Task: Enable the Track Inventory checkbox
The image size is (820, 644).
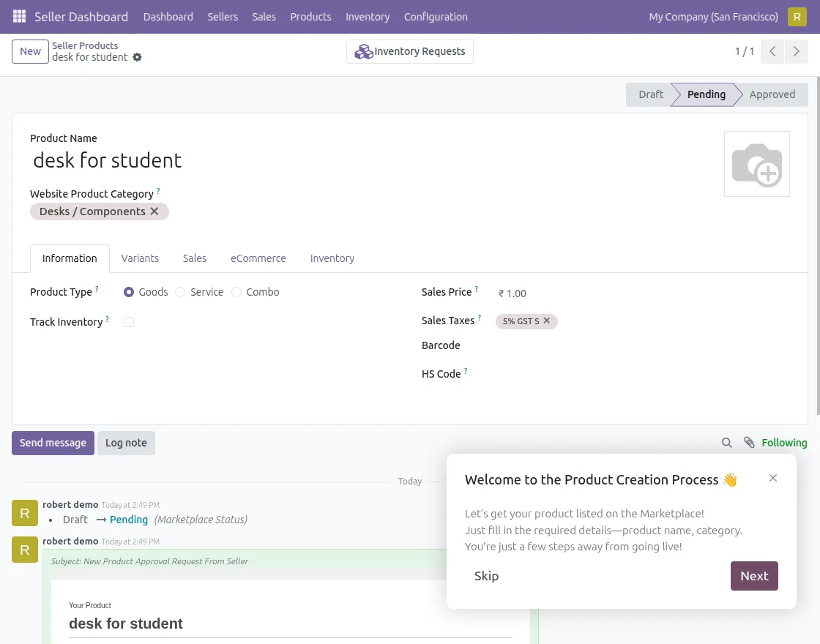Action: point(129,322)
